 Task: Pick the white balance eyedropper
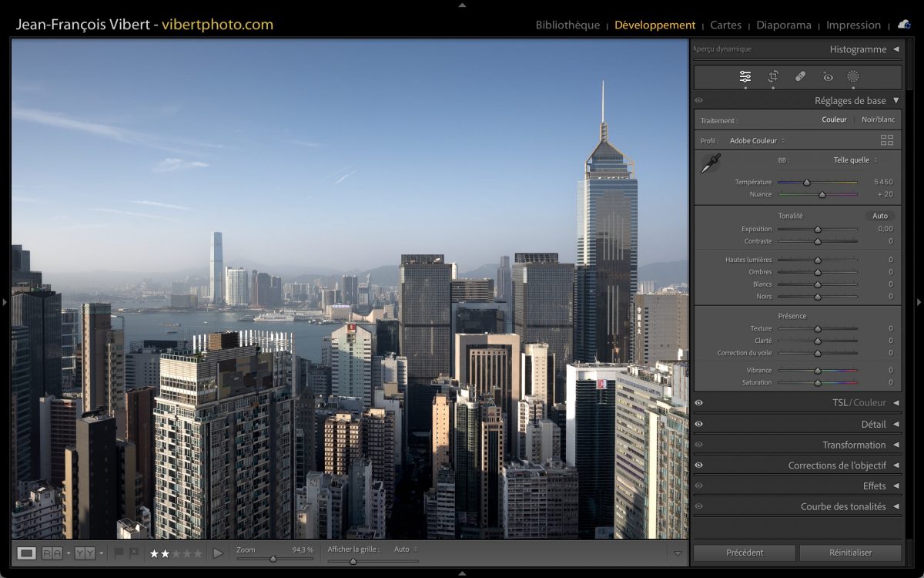pos(710,163)
